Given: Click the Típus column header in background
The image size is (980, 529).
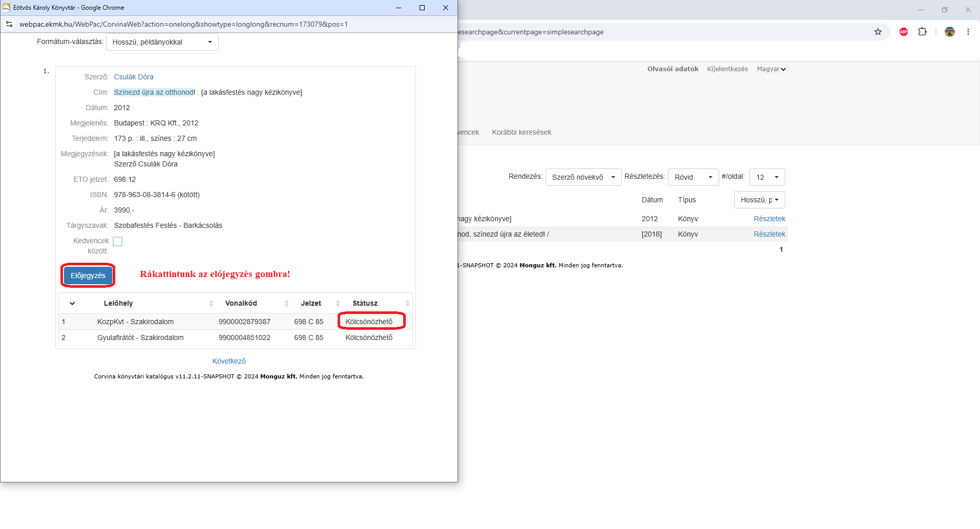Looking at the screenshot, I should pyautogui.click(x=687, y=200).
